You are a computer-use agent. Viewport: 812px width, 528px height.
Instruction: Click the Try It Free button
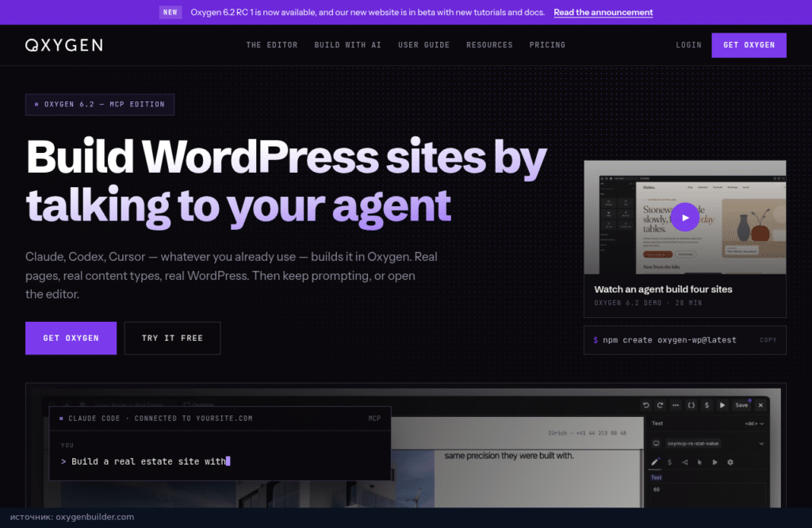tap(172, 338)
